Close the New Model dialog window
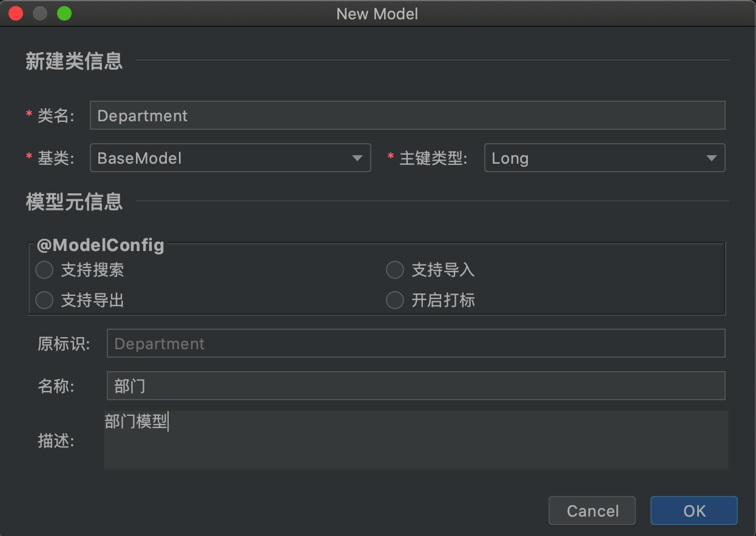Screen dimensions: 756x536 (16, 13)
